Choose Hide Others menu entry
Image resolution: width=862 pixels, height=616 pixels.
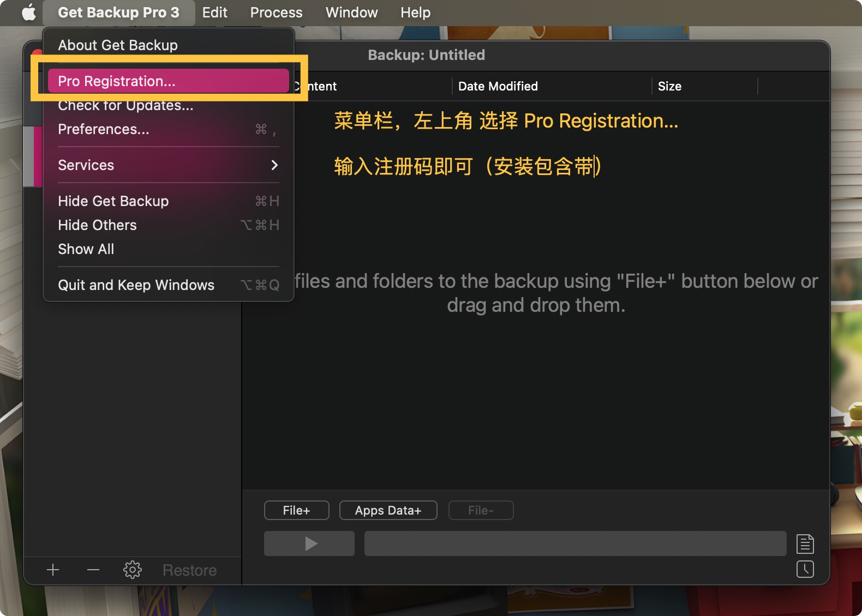(x=169, y=225)
